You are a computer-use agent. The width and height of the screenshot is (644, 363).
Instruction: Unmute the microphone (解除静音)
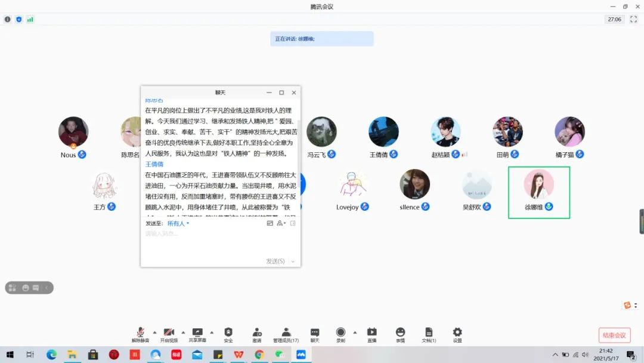[140, 334]
